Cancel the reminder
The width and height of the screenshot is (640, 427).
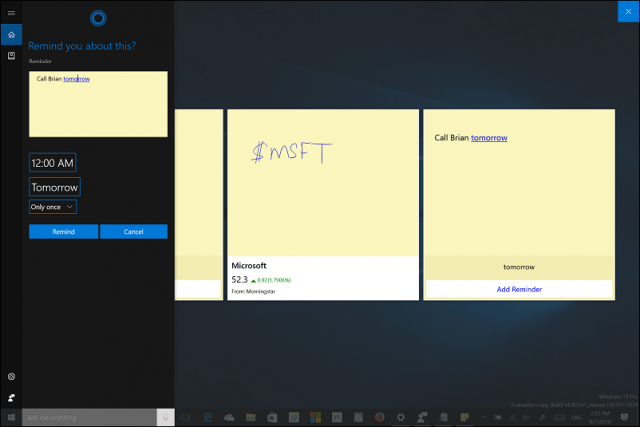tap(133, 231)
